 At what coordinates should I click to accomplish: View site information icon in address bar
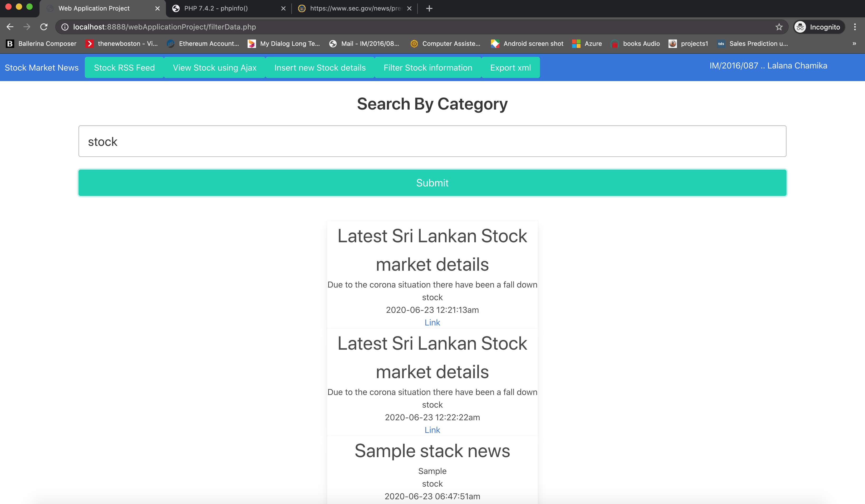pos(65,27)
